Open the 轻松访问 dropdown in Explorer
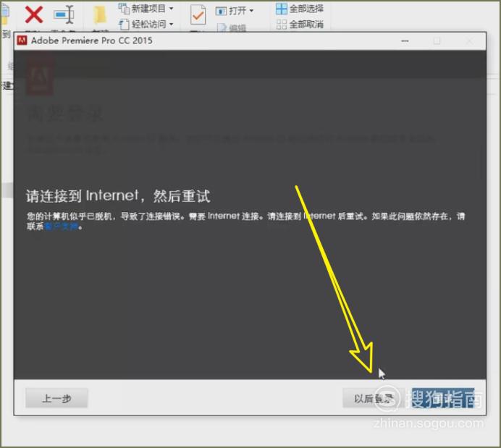 tap(146, 24)
